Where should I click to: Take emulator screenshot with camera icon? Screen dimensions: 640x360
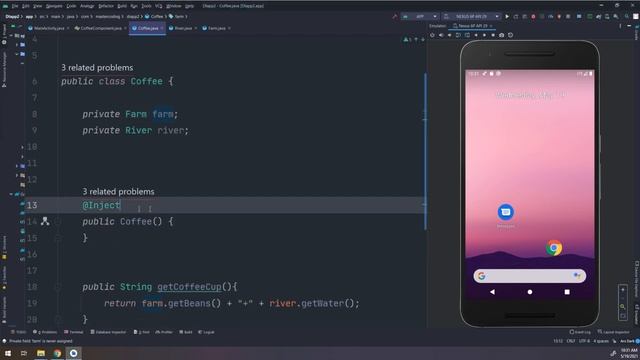click(x=502, y=35)
